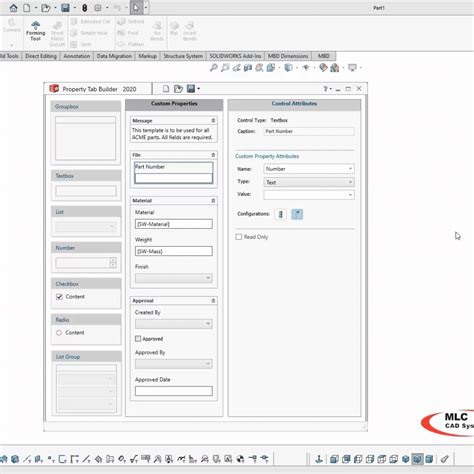Collapse the Message groupbox
474x474 pixels.
click(x=213, y=120)
